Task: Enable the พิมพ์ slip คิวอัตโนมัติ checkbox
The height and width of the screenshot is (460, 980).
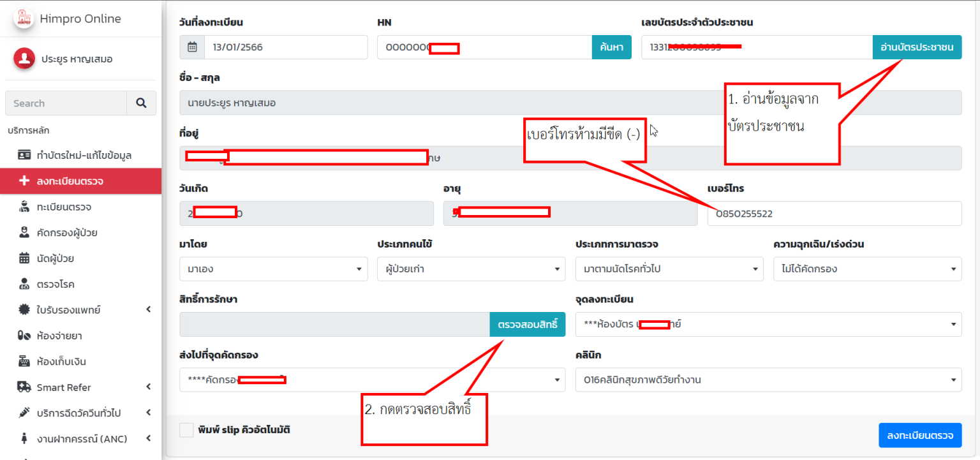Action: tap(186, 429)
